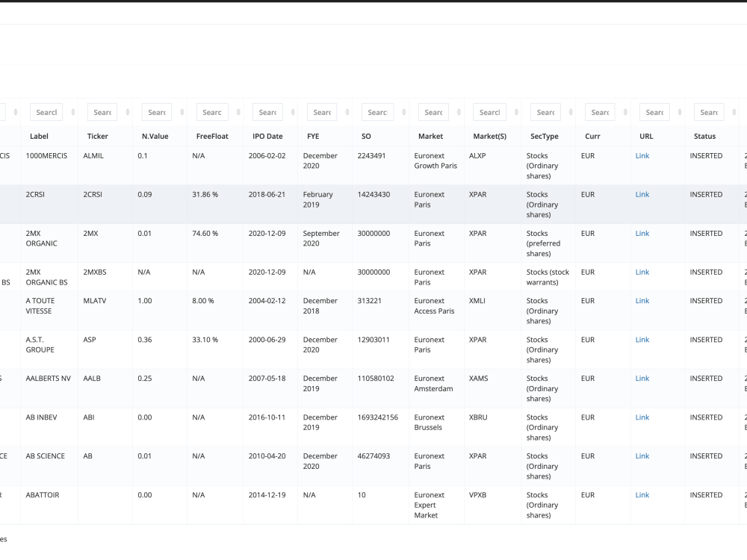The image size is (747, 560).
Task: Select the ALMIL ticker cell
Action: [x=105, y=166]
